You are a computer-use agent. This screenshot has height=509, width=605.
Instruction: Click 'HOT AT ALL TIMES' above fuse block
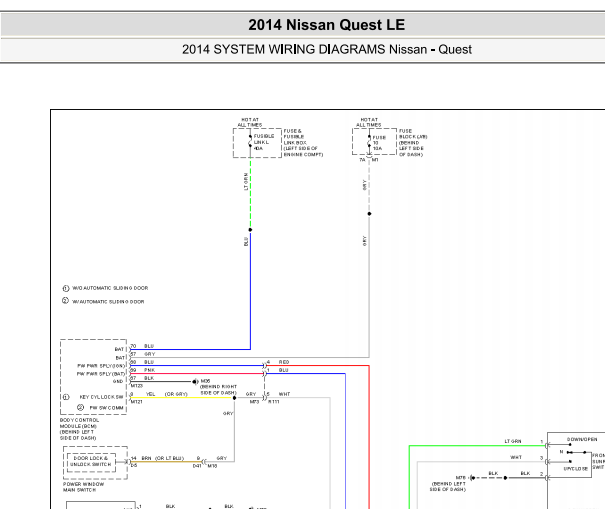pyautogui.click(x=369, y=122)
